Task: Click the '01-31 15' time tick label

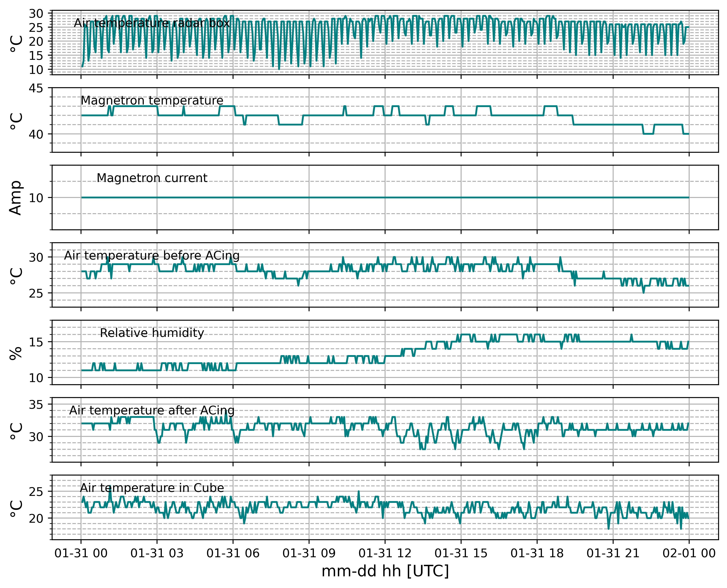Action: (x=461, y=553)
